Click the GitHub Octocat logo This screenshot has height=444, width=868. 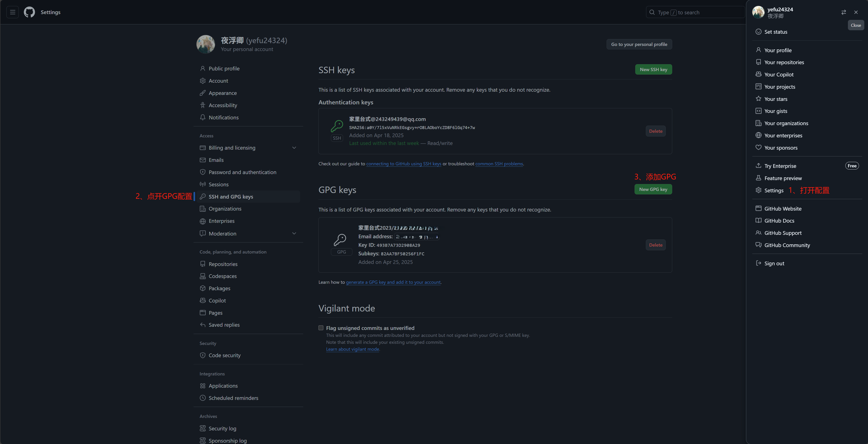click(29, 12)
